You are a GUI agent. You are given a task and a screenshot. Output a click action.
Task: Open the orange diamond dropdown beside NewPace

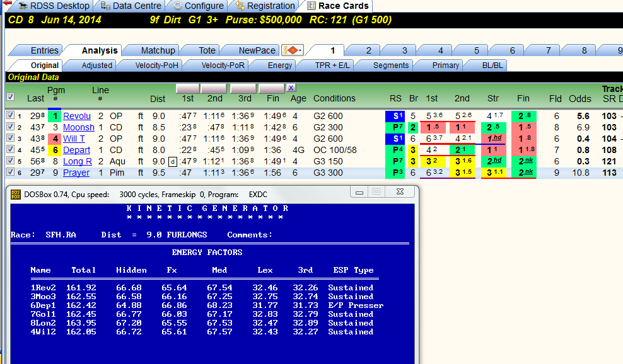(293, 50)
